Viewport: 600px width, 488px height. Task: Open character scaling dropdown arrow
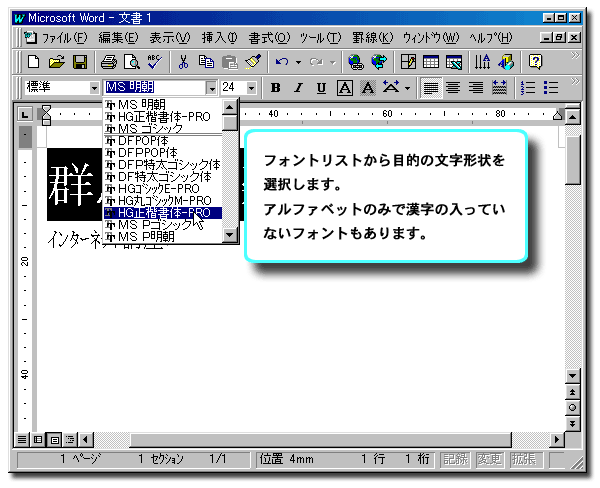tap(407, 88)
